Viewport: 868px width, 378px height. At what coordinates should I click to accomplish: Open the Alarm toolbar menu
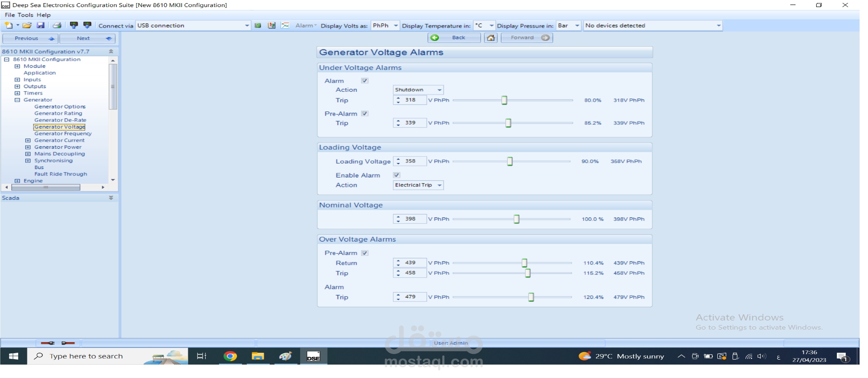306,26
